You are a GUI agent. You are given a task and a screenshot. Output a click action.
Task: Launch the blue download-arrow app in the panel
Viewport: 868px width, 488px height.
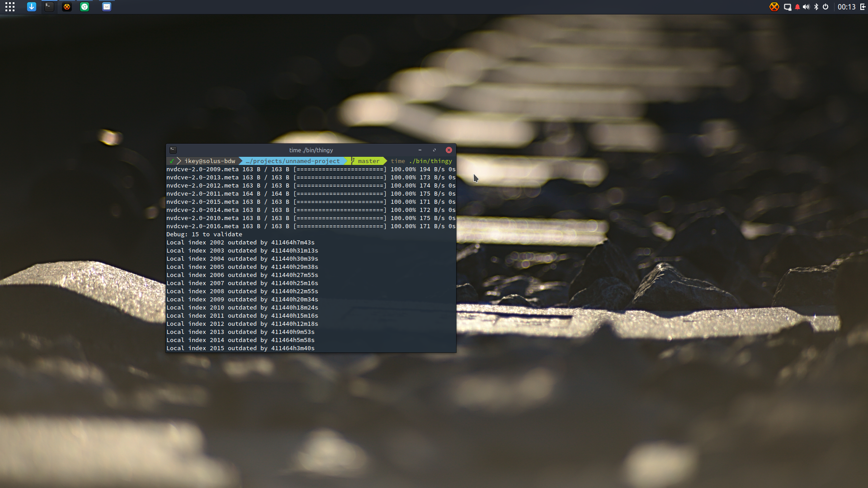pyautogui.click(x=32, y=7)
